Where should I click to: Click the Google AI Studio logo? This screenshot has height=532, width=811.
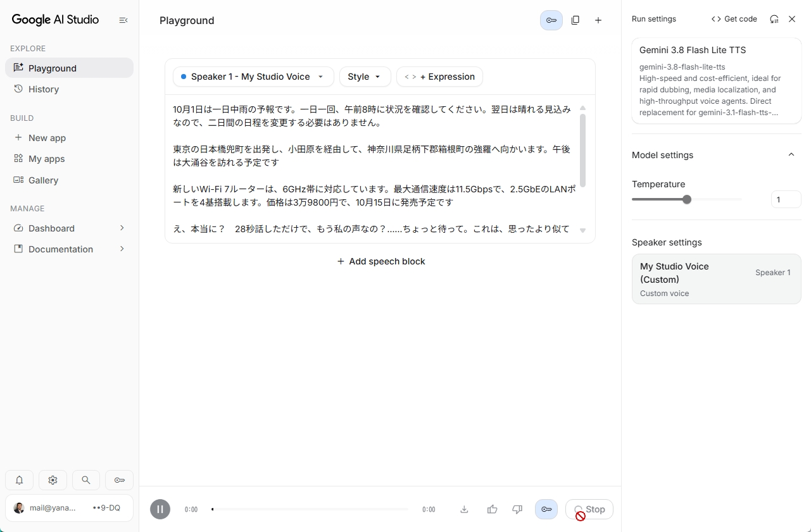click(55, 20)
